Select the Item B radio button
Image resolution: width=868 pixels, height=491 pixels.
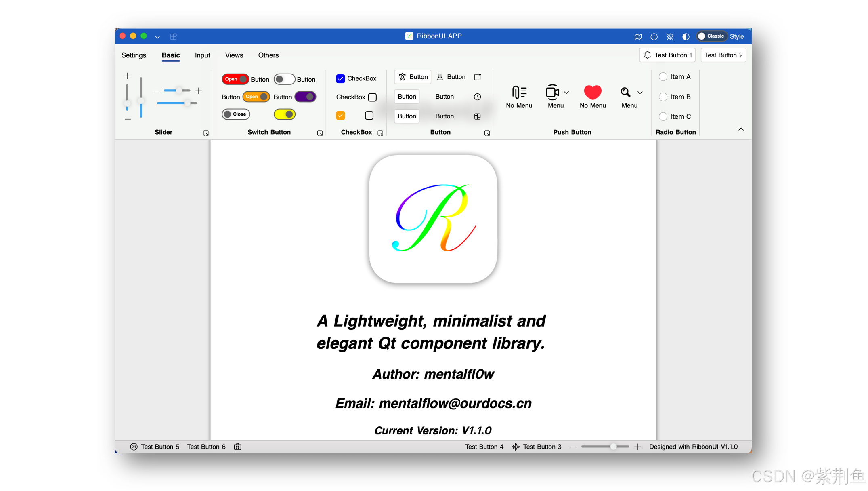663,97
